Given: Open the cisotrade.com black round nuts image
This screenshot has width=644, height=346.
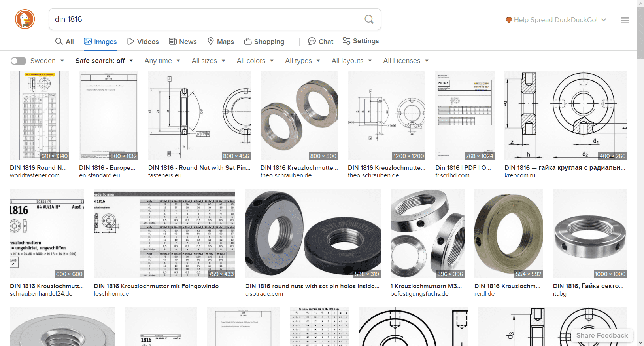Looking at the screenshot, I should (x=313, y=234).
